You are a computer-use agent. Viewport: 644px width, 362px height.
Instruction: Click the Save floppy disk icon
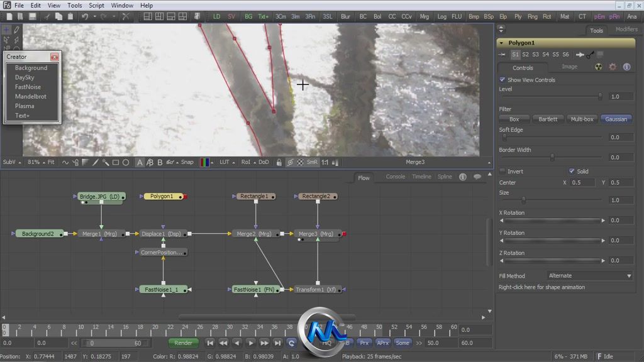pyautogui.click(x=33, y=16)
